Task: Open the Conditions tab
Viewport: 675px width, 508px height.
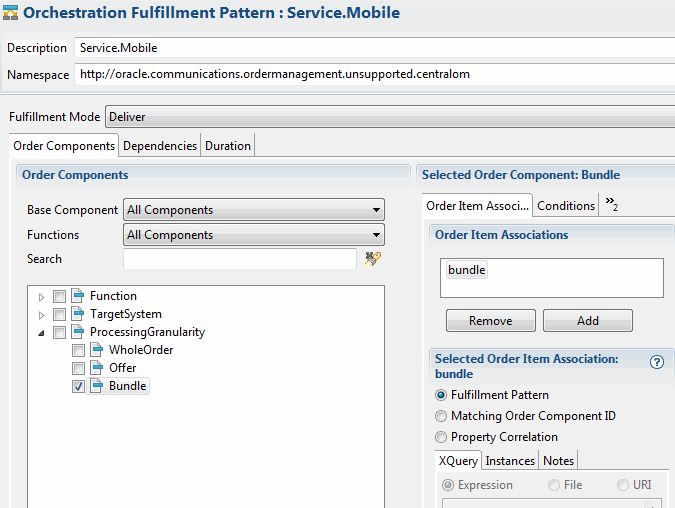Action: click(x=566, y=206)
